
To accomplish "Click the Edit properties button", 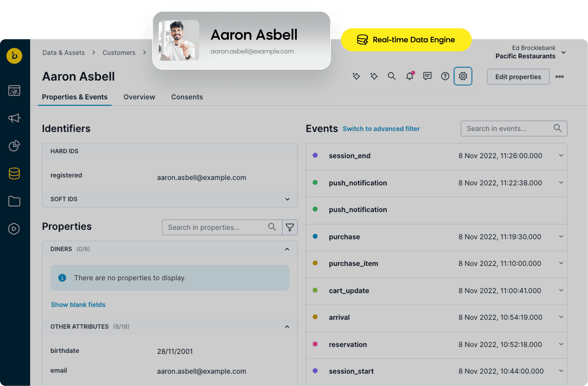I will (x=518, y=77).
